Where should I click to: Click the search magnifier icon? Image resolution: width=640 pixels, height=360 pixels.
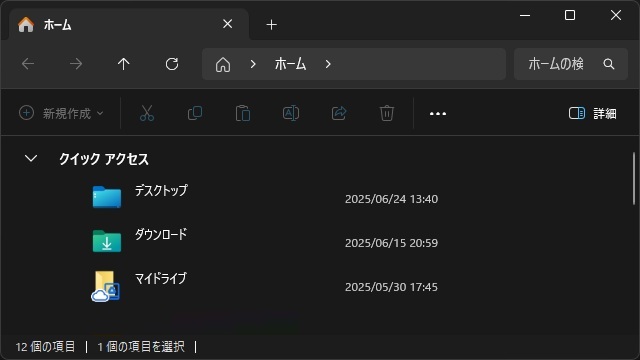[609, 64]
